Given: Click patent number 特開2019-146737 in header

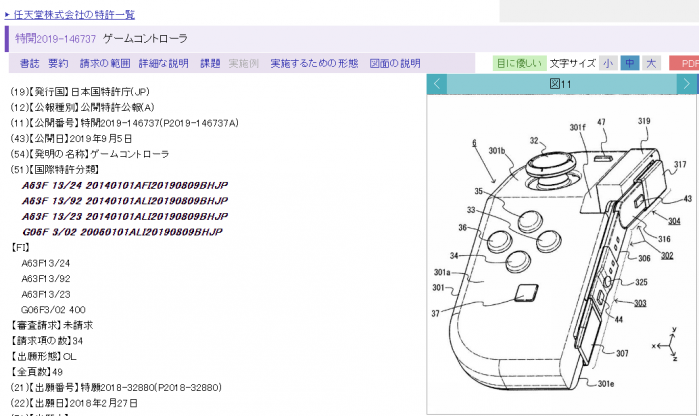Looking at the screenshot, I should coord(56,38).
